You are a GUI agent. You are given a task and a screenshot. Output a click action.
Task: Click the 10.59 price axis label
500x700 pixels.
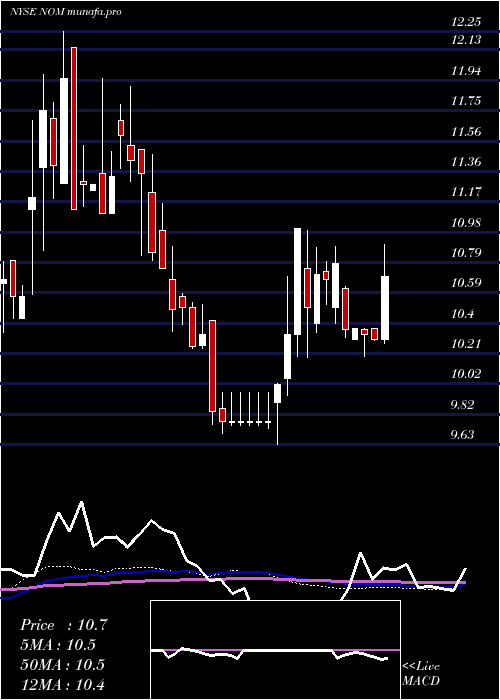tap(466, 283)
